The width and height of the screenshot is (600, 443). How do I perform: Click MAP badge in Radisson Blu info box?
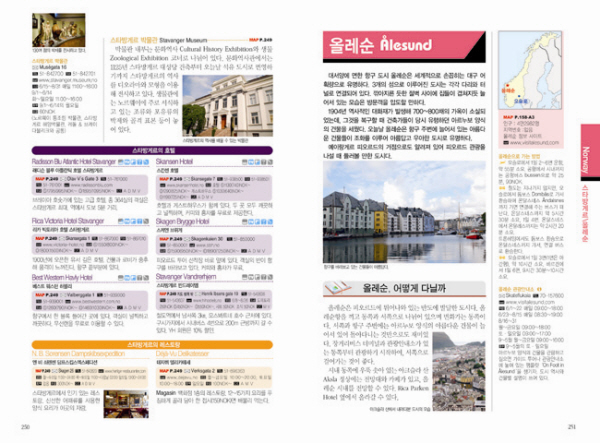coord(42,177)
